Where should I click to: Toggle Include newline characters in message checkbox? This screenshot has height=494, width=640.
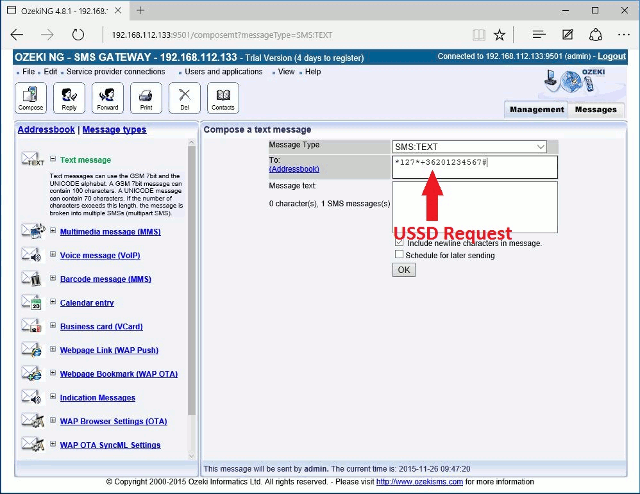pyautogui.click(x=399, y=242)
